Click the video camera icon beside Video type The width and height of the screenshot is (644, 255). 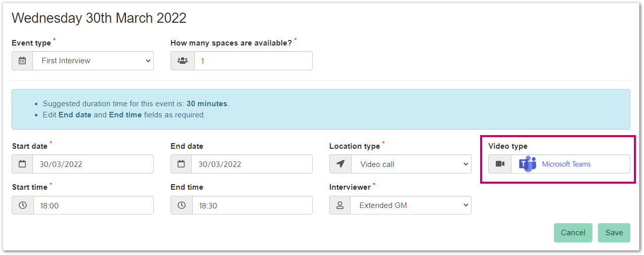500,164
